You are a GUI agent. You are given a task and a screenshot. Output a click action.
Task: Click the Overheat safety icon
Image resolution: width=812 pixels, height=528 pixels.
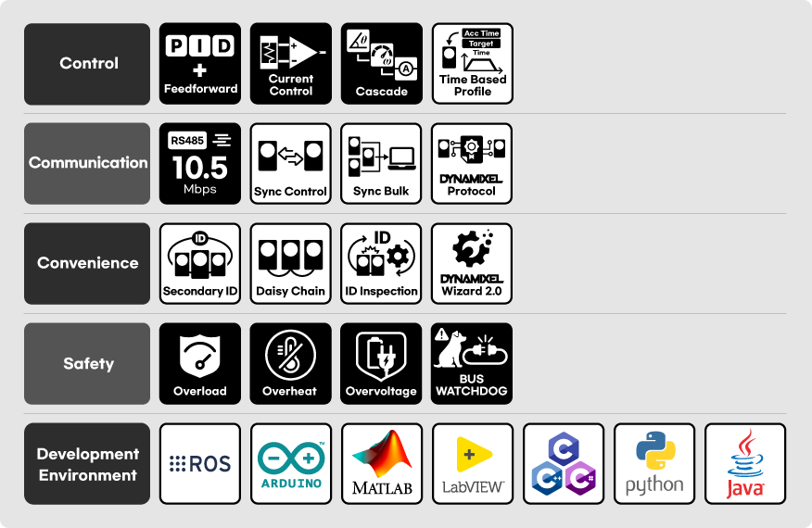290,363
